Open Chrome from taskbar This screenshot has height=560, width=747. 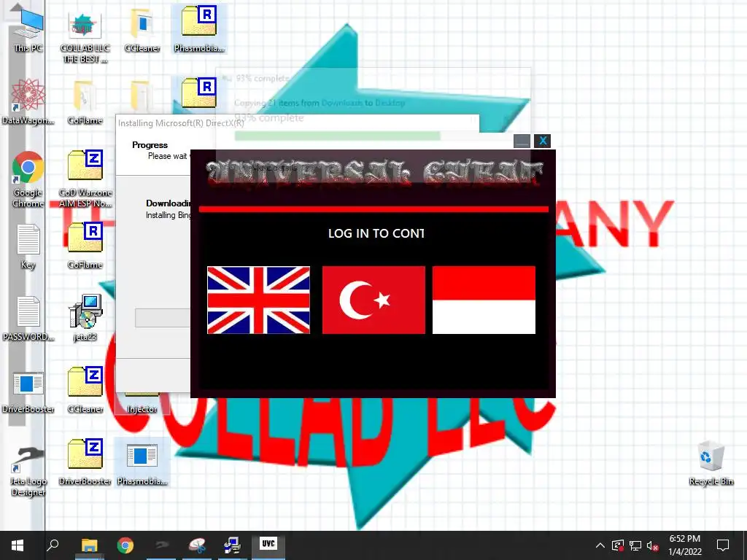pyautogui.click(x=125, y=545)
